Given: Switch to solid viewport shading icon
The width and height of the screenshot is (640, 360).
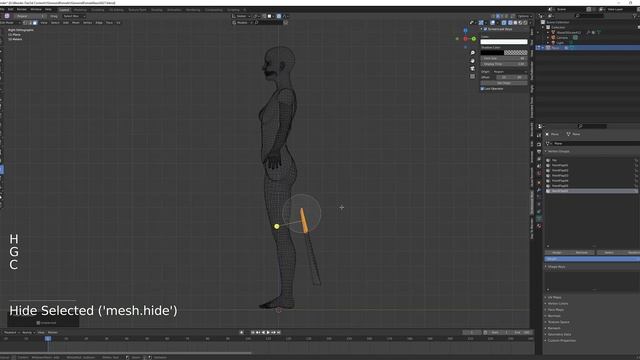Looking at the screenshot, I should (x=515, y=23).
